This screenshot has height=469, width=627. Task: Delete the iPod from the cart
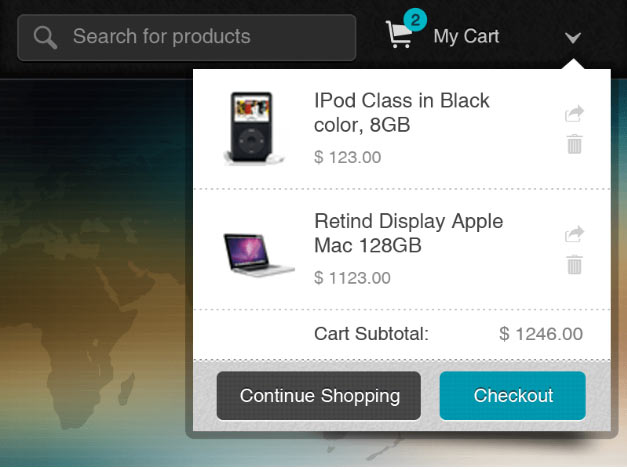574,144
